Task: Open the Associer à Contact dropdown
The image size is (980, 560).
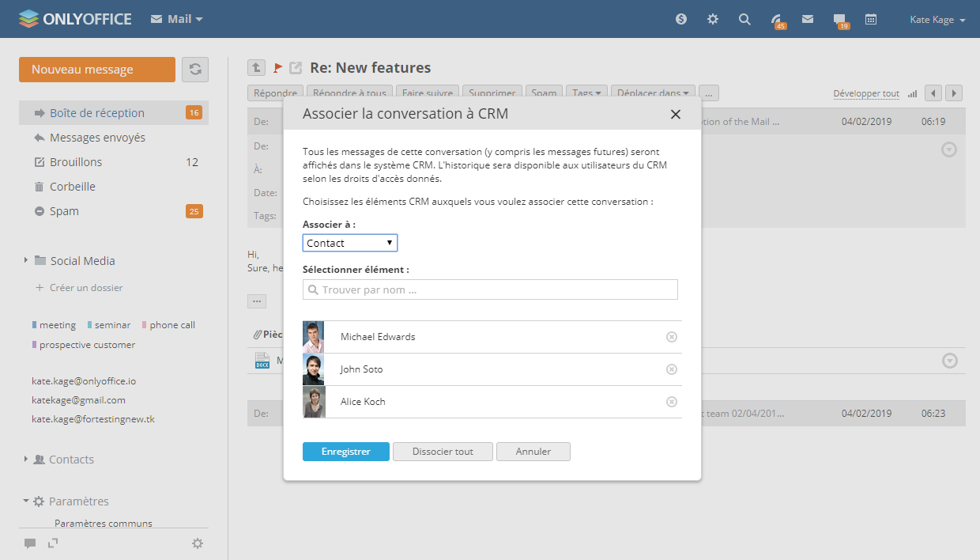Action: click(350, 243)
